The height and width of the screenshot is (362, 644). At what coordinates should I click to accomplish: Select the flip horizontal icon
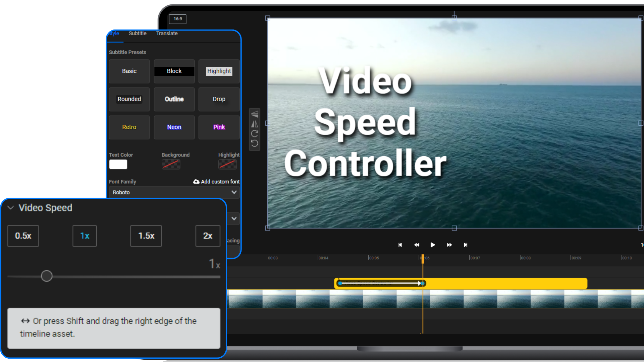[x=255, y=124]
